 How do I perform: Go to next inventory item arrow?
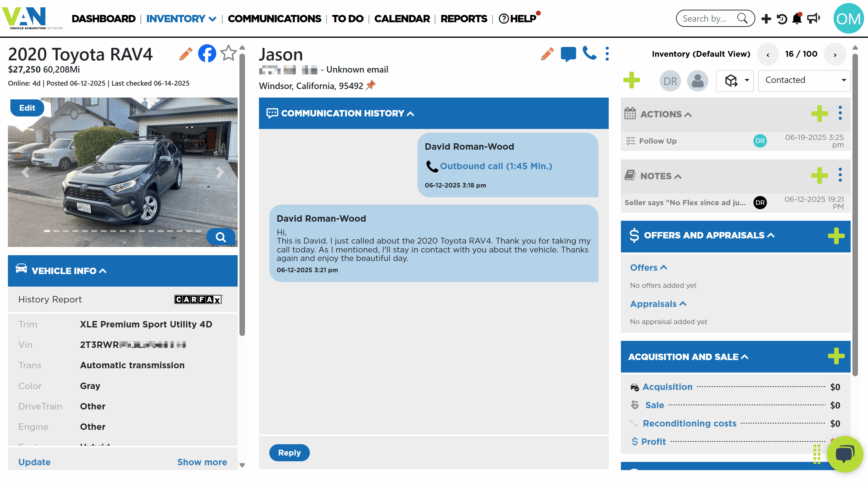(x=835, y=54)
